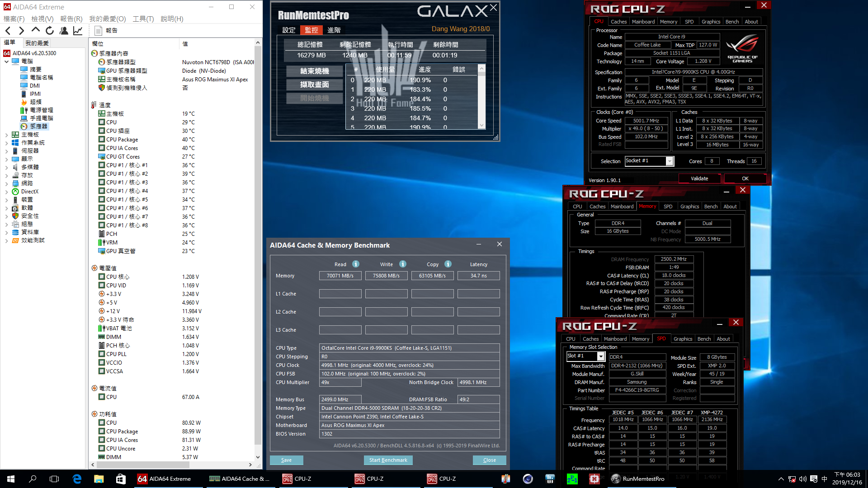The height and width of the screenshot is (488, 868).
Task: Open the AIDA64 graph chart icon
Action: pos(78,31)
